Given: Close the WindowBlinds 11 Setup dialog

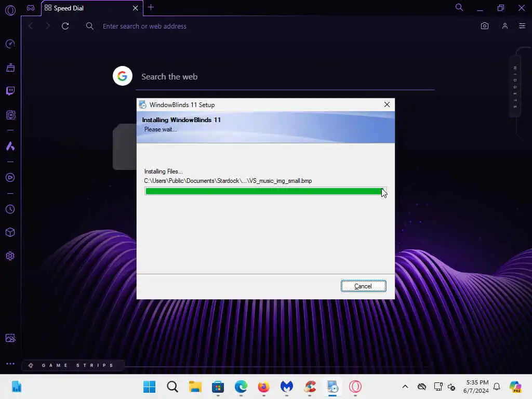Looking at the screenshot, I should tap(387, 104).
